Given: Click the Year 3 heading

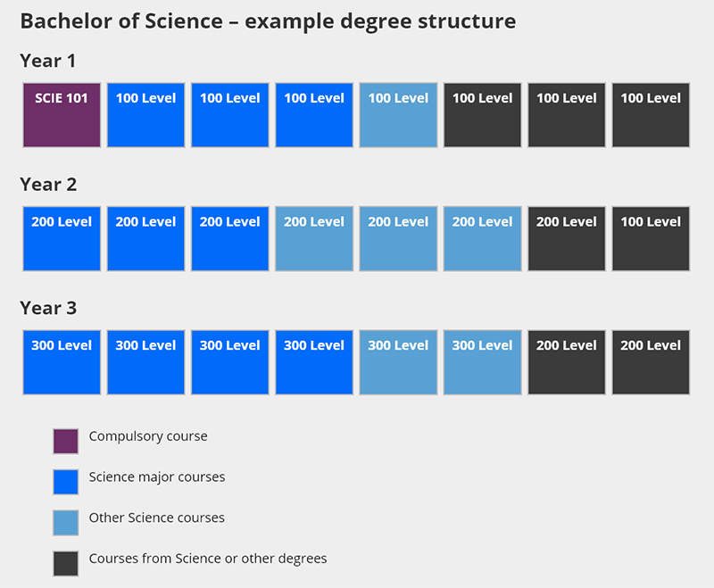Looking at the screenshot, I should click(x=48, y=308).
